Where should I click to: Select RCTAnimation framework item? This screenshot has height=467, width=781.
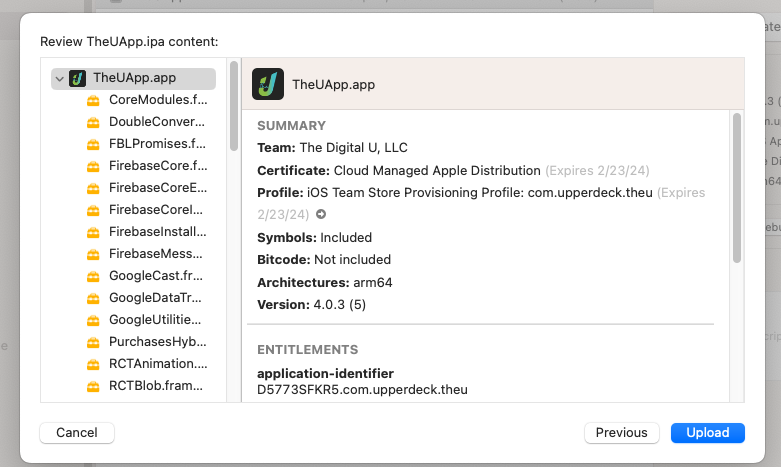[157, 364]
